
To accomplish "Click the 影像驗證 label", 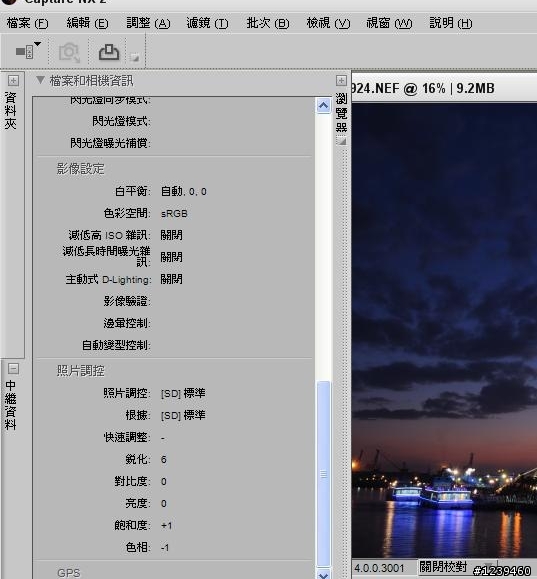I will [127, 301].
